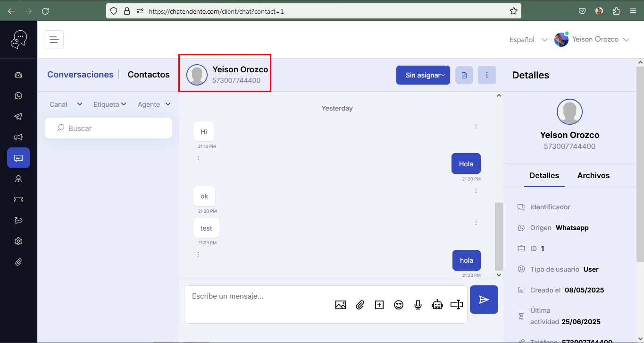Click the 'Yesterday' date label in chat
The image size is (644, 343).
[337, 108]
